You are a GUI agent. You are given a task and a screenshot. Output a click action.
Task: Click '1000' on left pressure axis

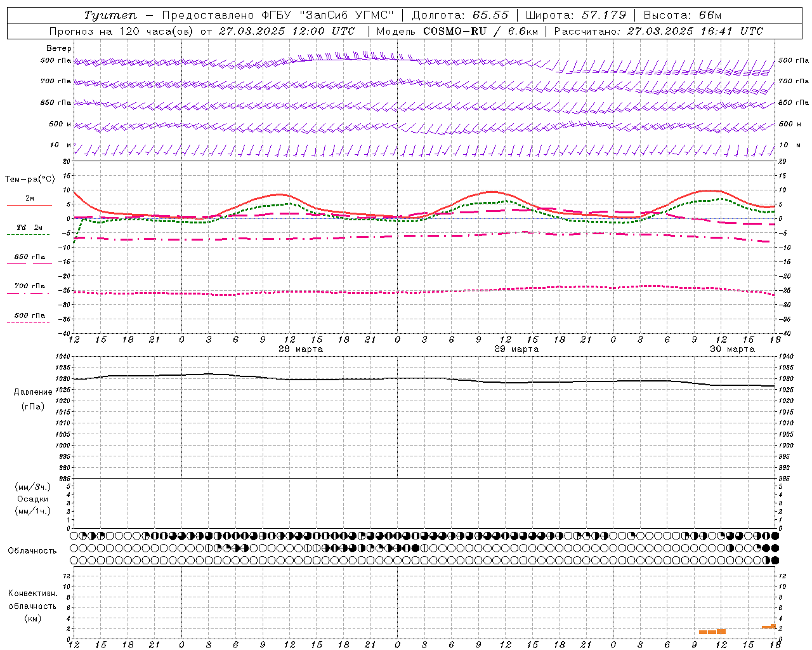point(63,446)
